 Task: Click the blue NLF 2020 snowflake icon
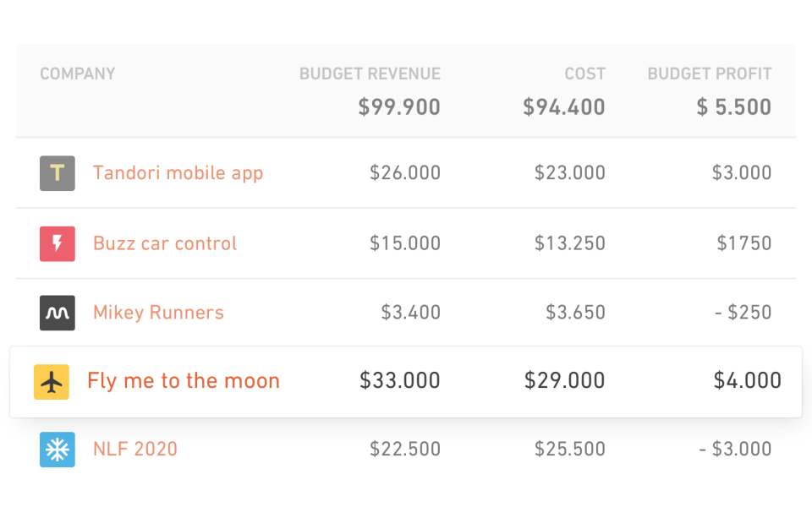pyautogui.click(x=58, y=450)
